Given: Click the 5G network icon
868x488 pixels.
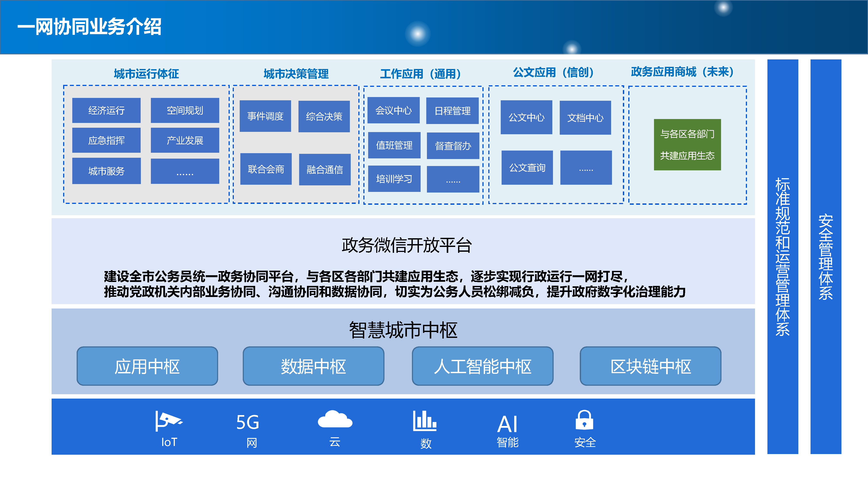Looking at the screenshot, I should pos(248,422).
